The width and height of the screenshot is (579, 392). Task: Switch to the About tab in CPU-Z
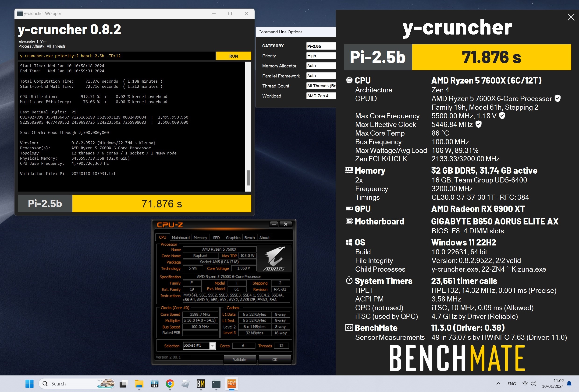click(264, 238)
